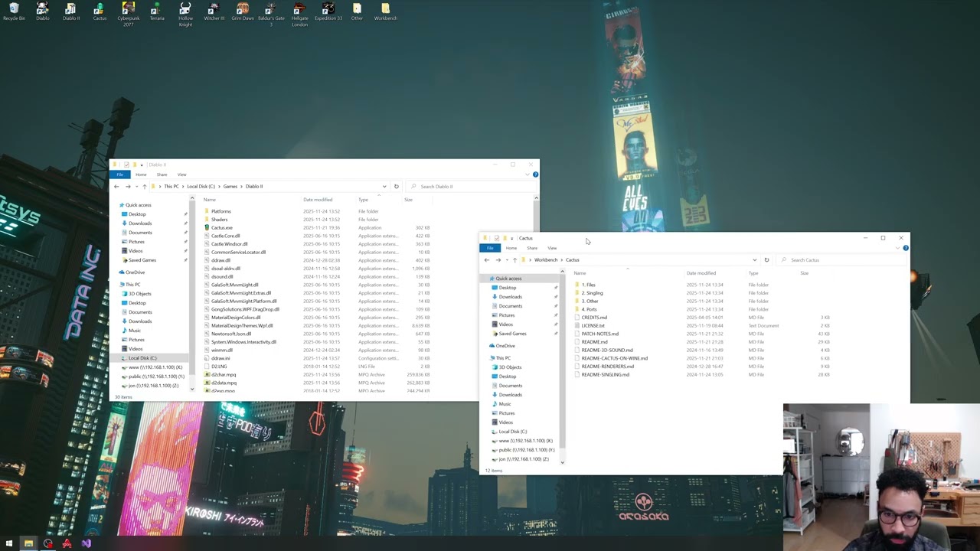Viewport: 980px width, 551px height.
Task: Open View tab in Diablo II window
Action: [182, 174]
